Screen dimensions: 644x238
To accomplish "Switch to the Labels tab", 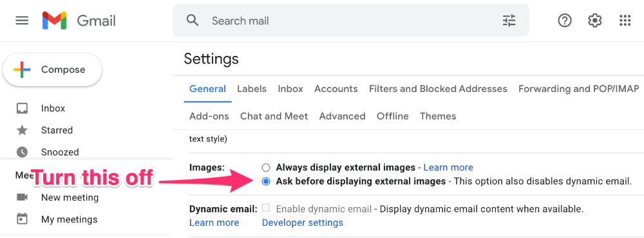I will (252, 89).
